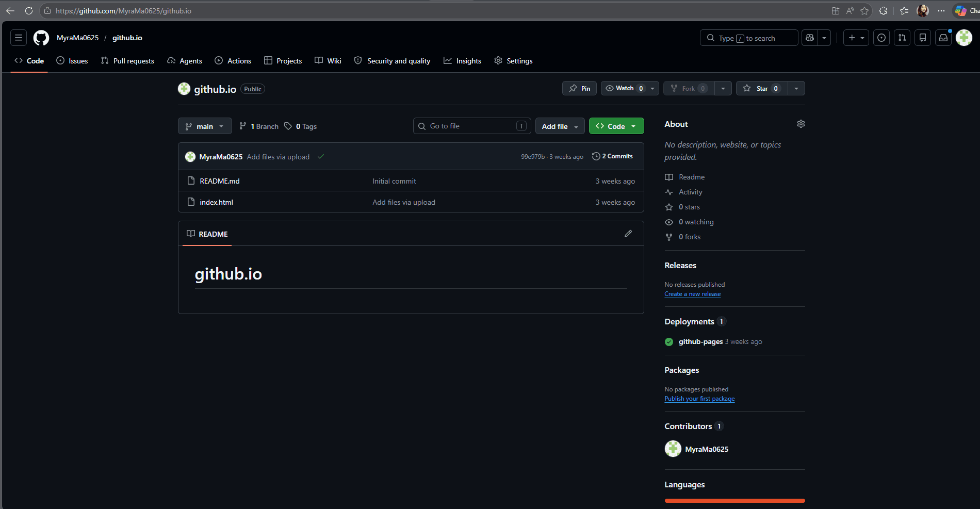Switch to the Actions tab

tap(233, 61)
